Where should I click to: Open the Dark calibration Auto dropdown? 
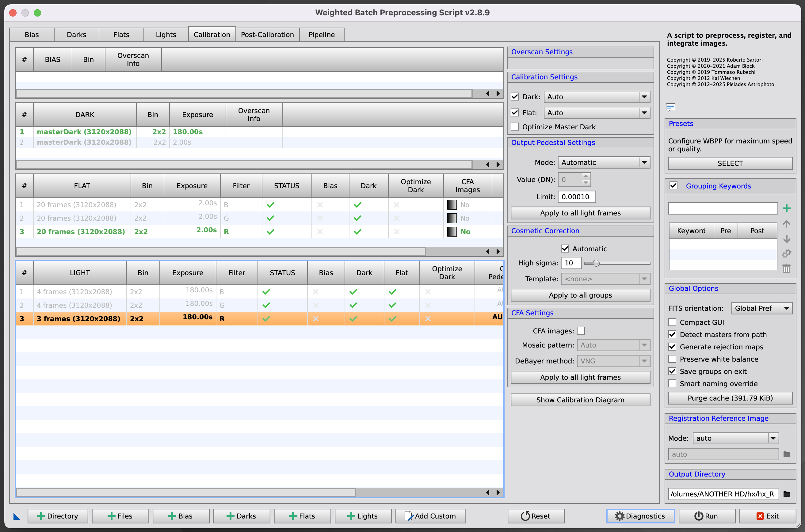tap(597, 97)
